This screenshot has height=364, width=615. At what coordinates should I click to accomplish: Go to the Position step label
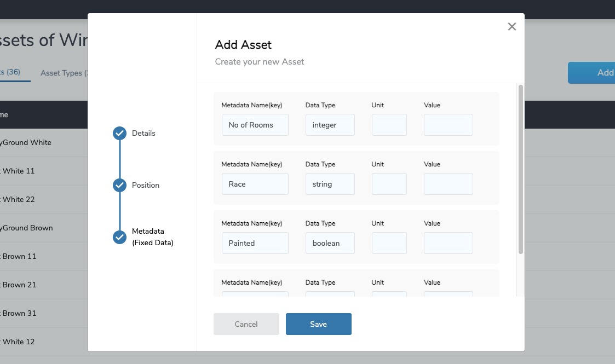tap(146, 186)
